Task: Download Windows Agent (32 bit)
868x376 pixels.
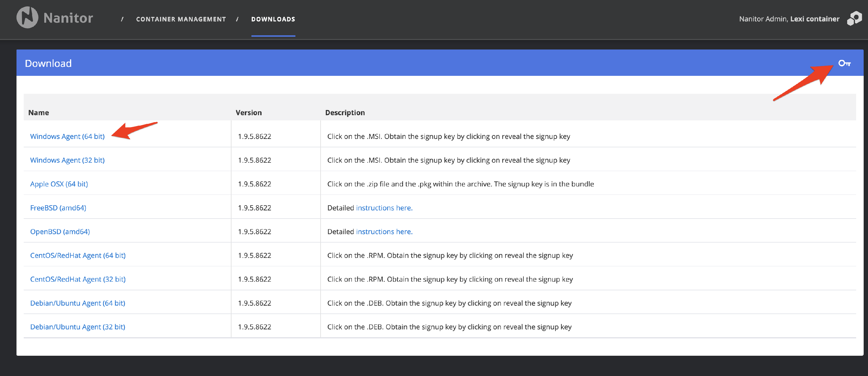Action: point(67,160)
